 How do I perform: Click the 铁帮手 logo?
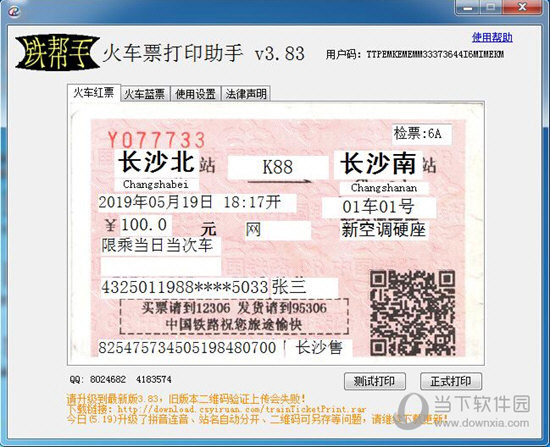click(57, 52)
